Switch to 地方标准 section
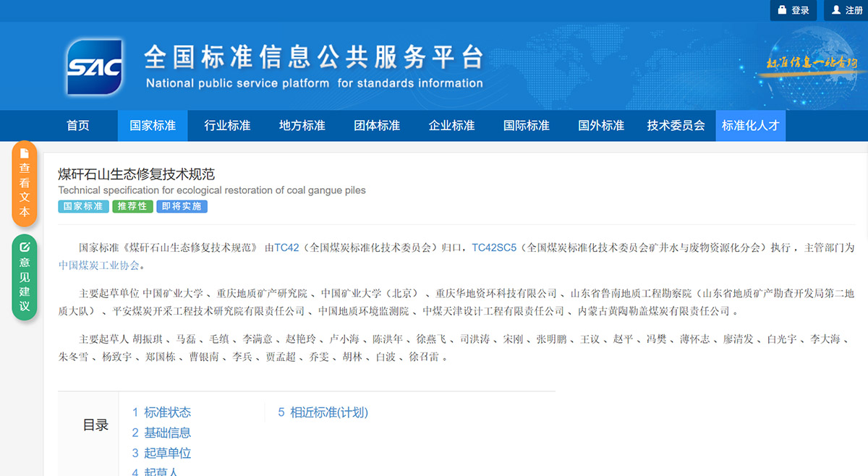This screenshot has width=868, height=476. pyautogui.click(x=302, y=126)
